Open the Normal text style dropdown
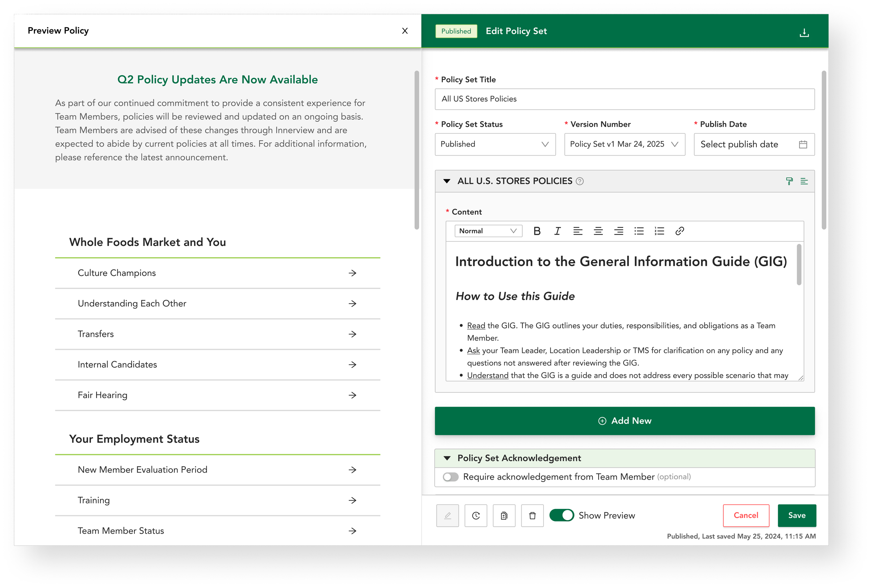This screenshot has height=588, width=871. coord(488,231)
